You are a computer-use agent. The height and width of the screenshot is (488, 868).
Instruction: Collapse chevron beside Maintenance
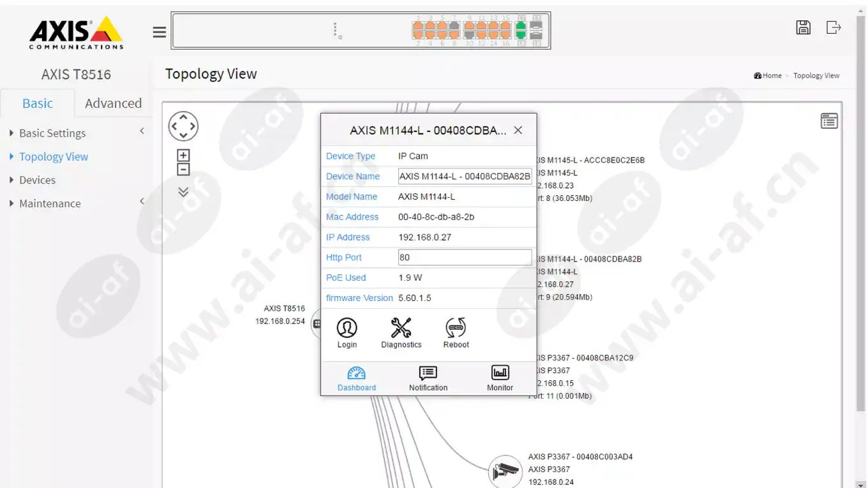142,201
